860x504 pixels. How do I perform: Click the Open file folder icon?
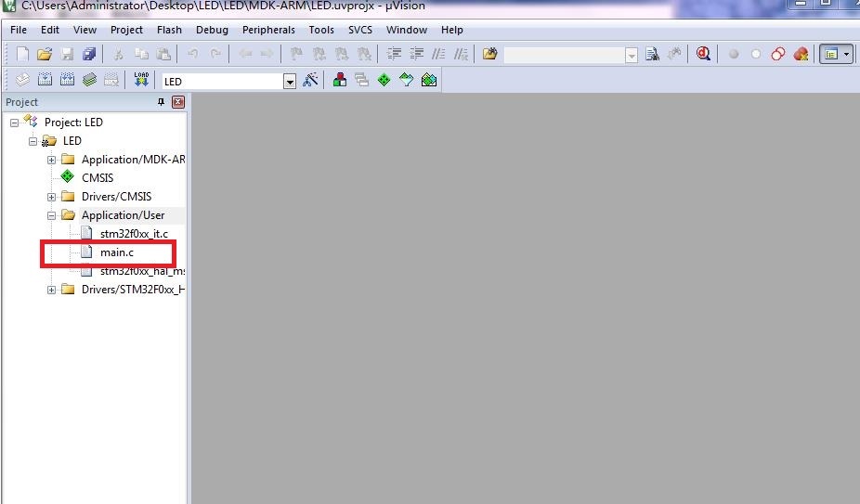coord(45,54)
